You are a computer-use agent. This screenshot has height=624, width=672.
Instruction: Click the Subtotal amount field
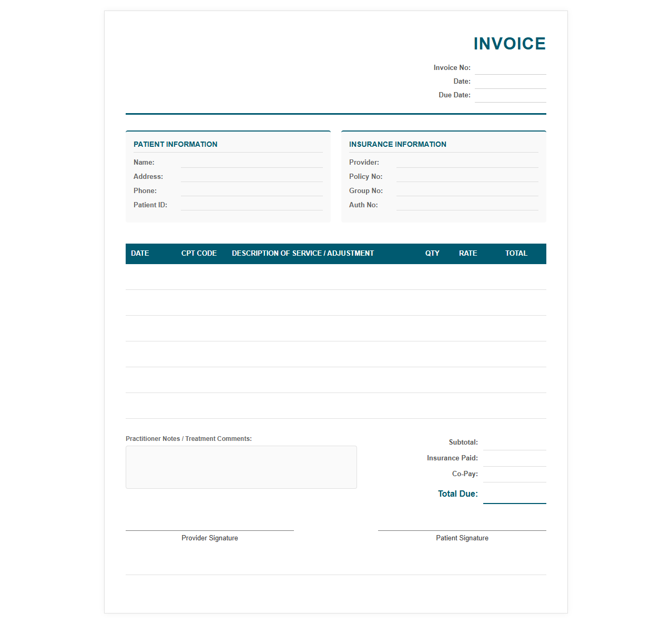pos(515,443)
